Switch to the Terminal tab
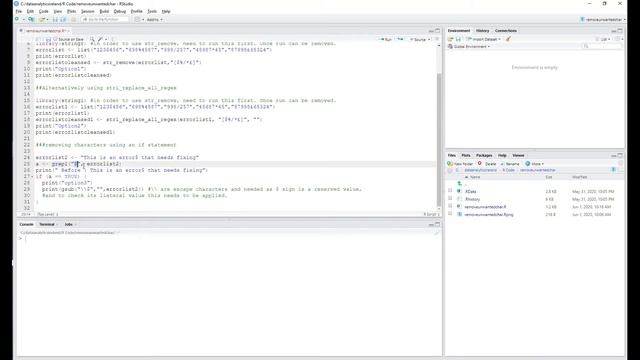The height and width of the screenshot is (360, 640). coord(47,224)
